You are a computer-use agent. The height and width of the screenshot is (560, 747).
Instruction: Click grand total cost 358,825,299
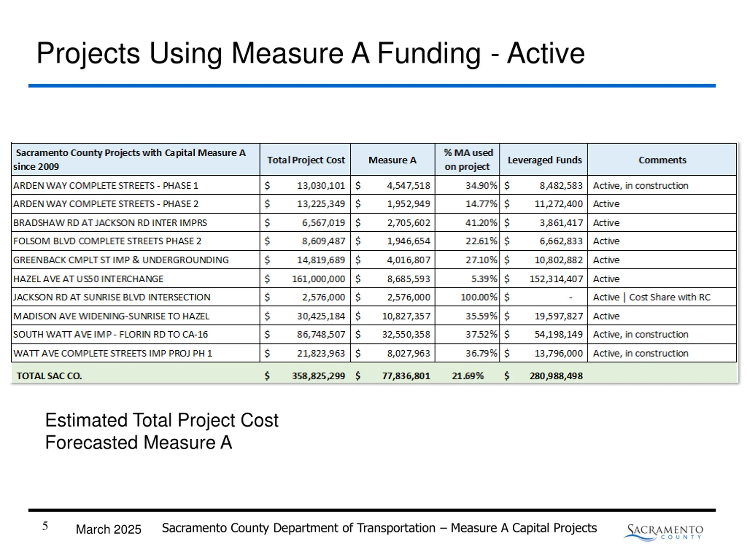[318, 376]
